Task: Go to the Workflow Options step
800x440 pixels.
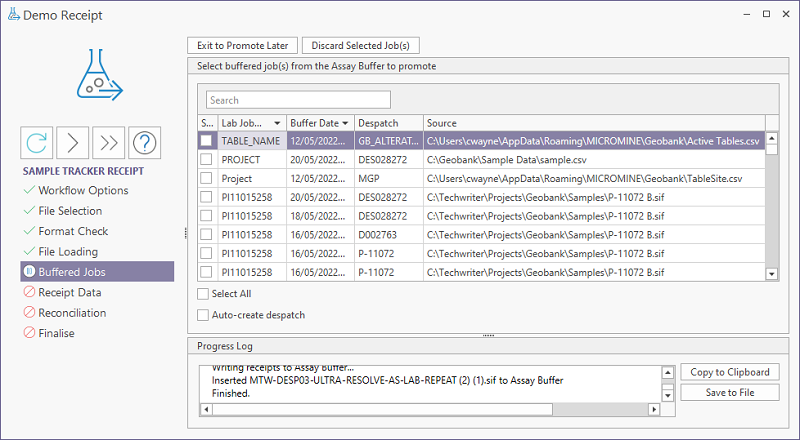Action: (82, 190)
